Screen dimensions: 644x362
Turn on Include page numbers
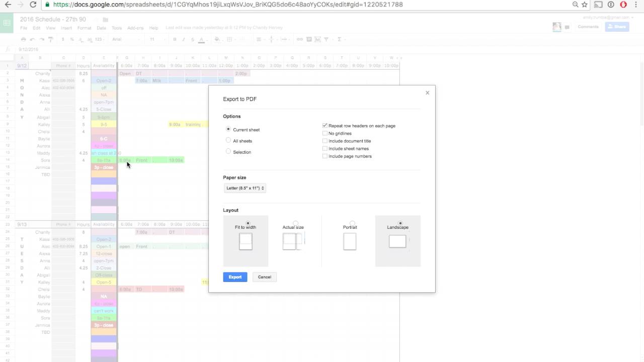pos(325,156)
